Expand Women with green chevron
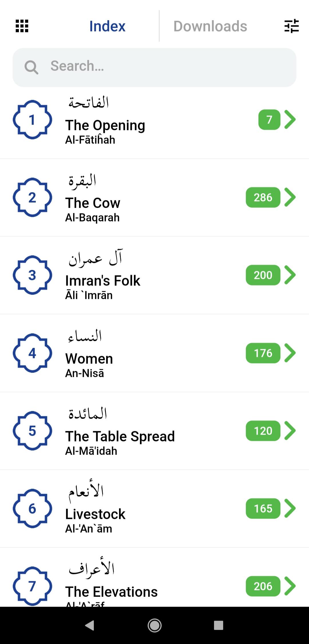The image size is (309, 644). coord(290,353)
